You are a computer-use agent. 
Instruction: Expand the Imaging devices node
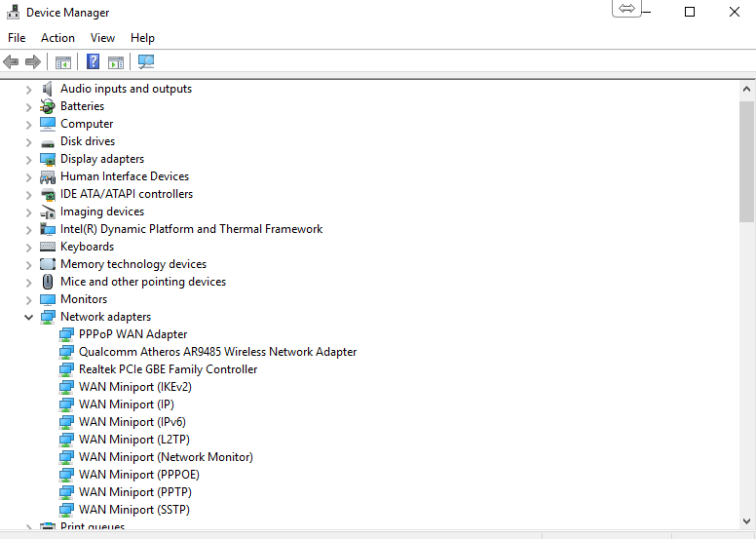coord(28,212)
